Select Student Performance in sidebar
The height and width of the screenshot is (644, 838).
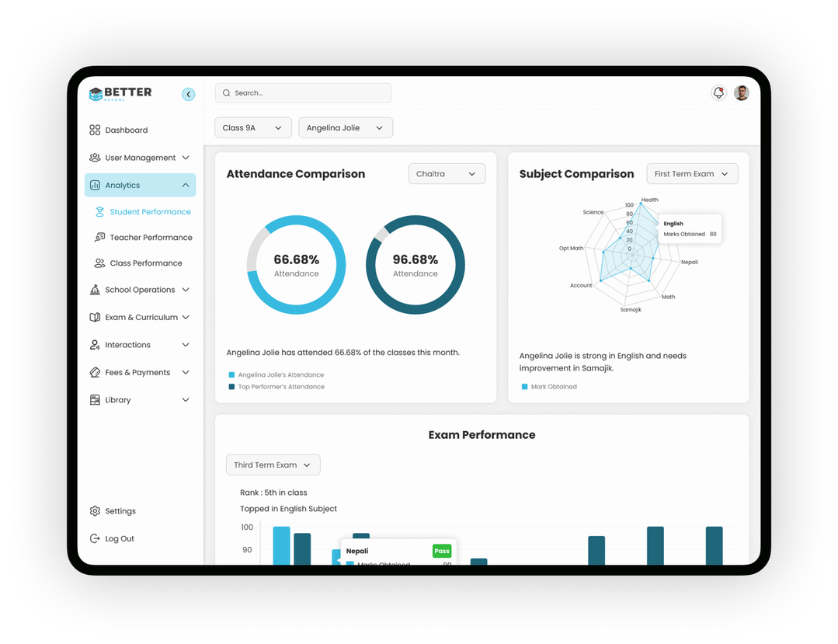(x=150, y=212)
